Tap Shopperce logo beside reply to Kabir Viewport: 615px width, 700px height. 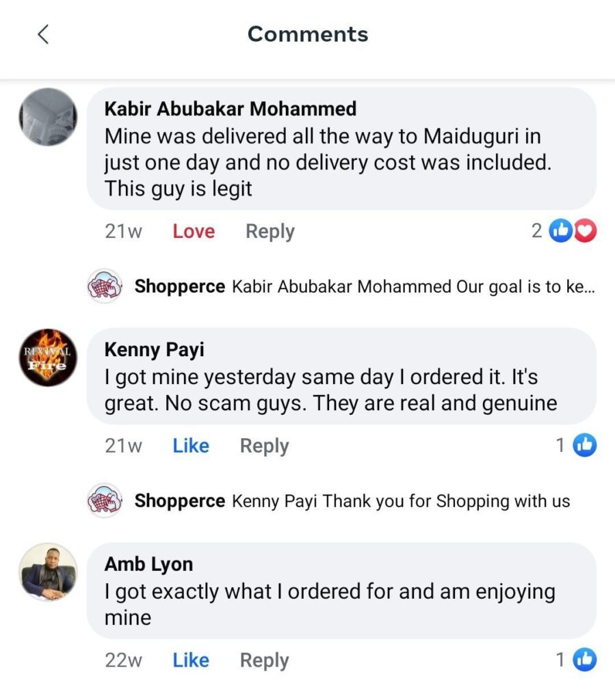coord(105,286)
